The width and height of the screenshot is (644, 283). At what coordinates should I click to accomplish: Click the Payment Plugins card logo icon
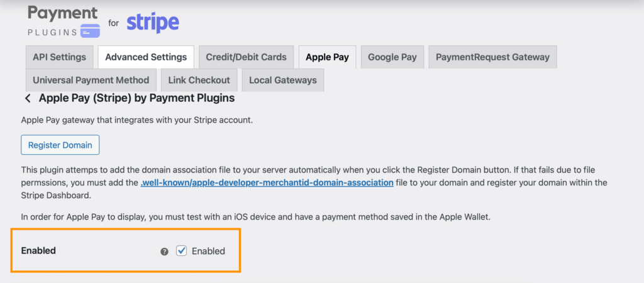click(x=90, y=31)
